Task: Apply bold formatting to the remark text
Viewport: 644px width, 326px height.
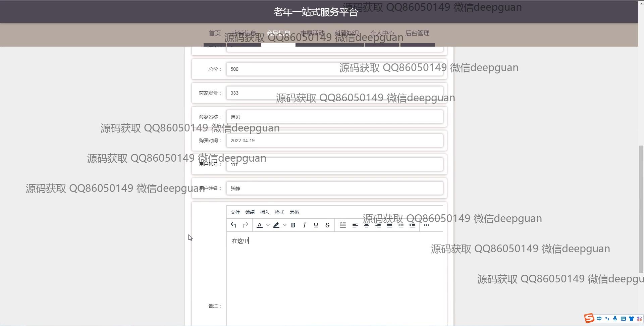Action: pos(293,225)
